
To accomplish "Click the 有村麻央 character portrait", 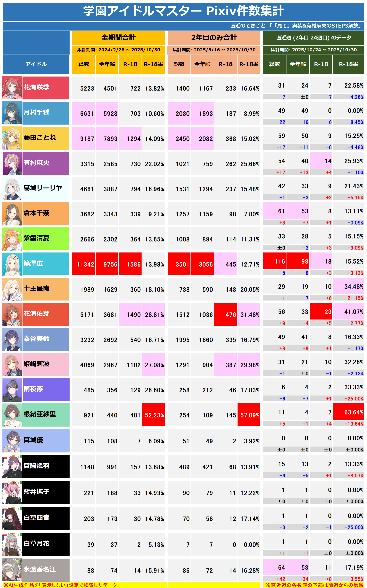I will tap(12, 163).
